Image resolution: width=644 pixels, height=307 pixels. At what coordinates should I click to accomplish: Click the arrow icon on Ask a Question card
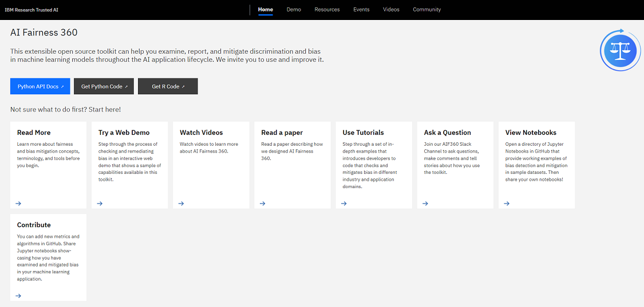(425, 203)
